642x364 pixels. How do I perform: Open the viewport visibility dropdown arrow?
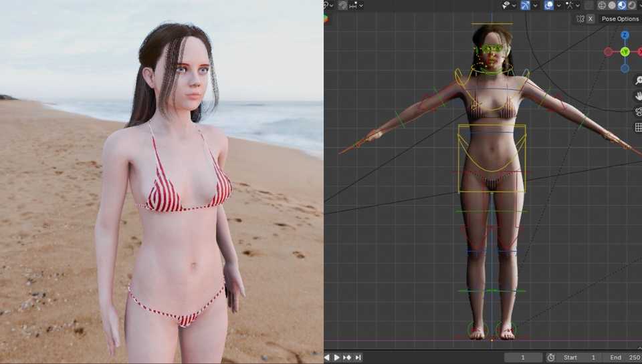pos(514,5)
